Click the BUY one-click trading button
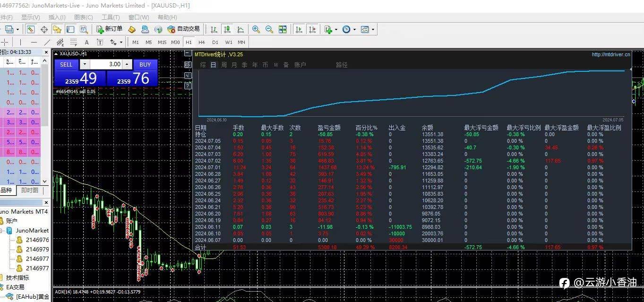644x302 pixels. pyautogui.click(x=145, y=64)
